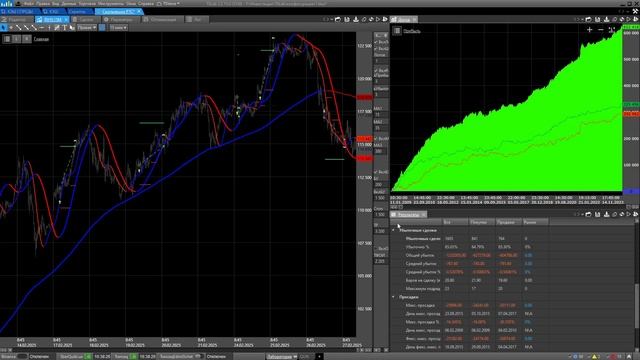This screenshot has height=360, width=640.
Task: Open the Лаборатория dropdown in the status bar
Action: [x=282, y=357]
